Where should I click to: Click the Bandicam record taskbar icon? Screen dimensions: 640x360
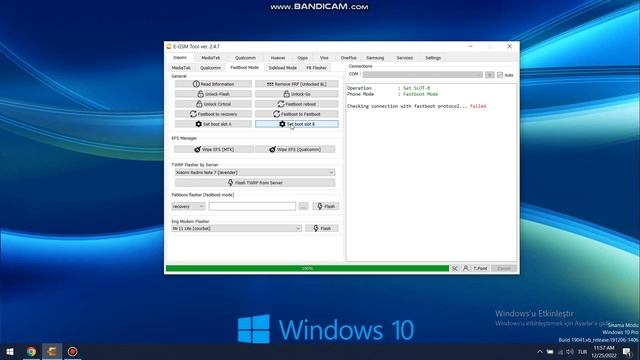pos(72,351)
